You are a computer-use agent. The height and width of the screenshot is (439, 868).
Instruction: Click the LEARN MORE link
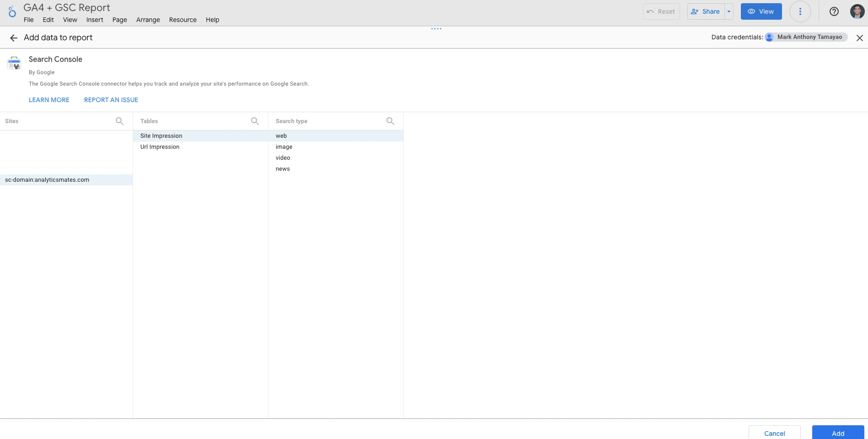49,100
